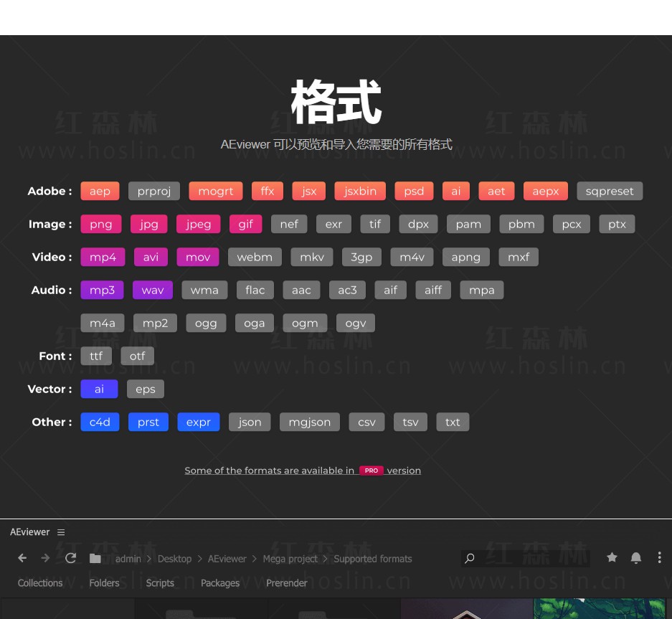Click the prst format tag
This screenshot has height=619, width=672.
pos(148,422)
